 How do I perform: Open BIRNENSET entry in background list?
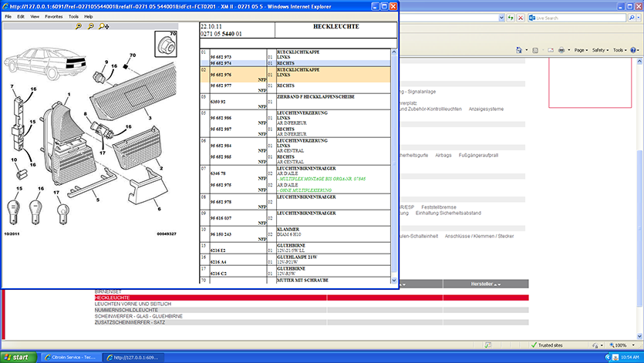(x=108, y=291)
